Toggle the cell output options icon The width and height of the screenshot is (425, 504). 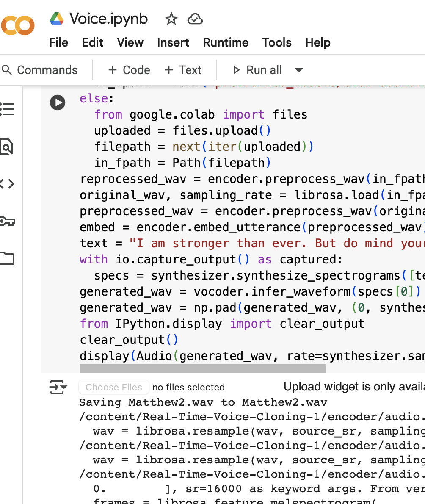coord(58,387)
